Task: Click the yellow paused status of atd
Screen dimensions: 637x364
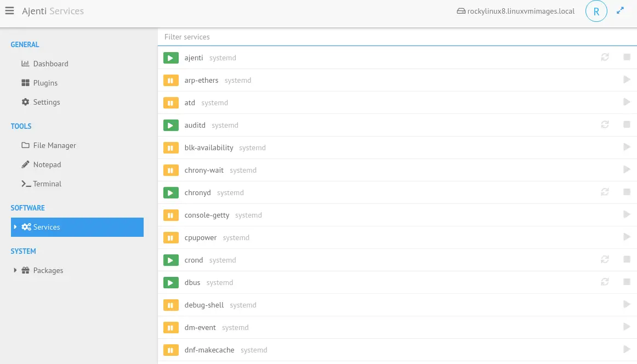Action: pyautogui.click(x=171, y=103)
